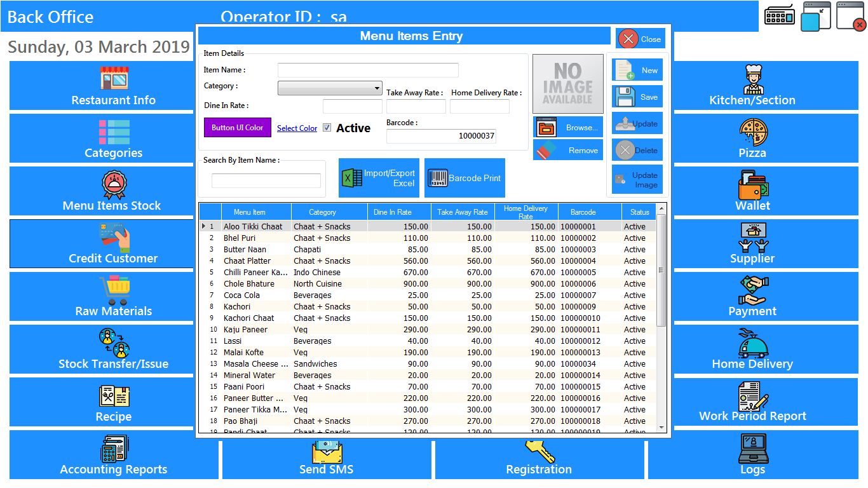The image size is (868, 488).
Task: Open the Accounting Reports tile
Action: click(114, 455)
